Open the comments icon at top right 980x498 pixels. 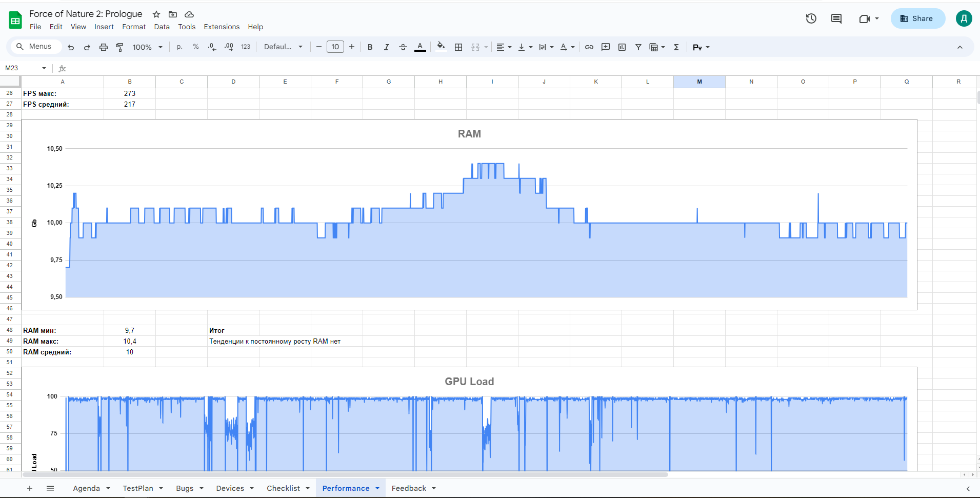(x=836, y=19)
